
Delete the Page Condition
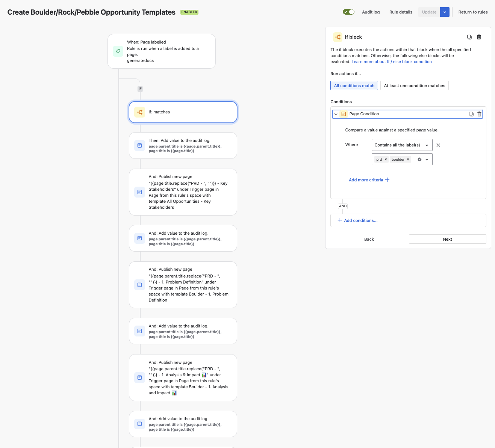[x=479, y=114]
